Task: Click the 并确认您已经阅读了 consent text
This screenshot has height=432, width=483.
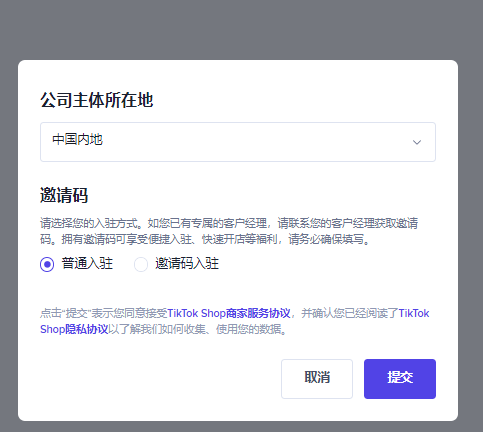Action: coord(350,313)
